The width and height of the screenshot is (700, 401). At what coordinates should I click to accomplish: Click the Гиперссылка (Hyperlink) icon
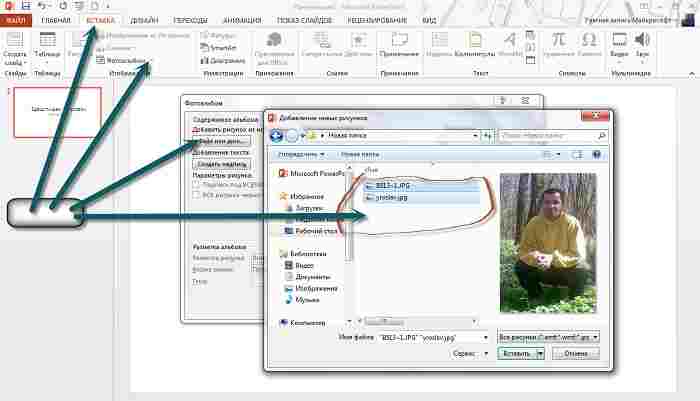coord(321,40)
